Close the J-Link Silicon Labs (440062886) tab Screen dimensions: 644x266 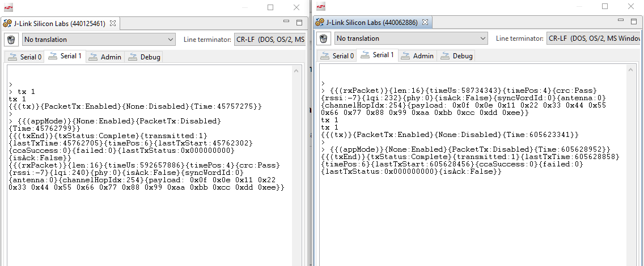[x=425, y=23]
